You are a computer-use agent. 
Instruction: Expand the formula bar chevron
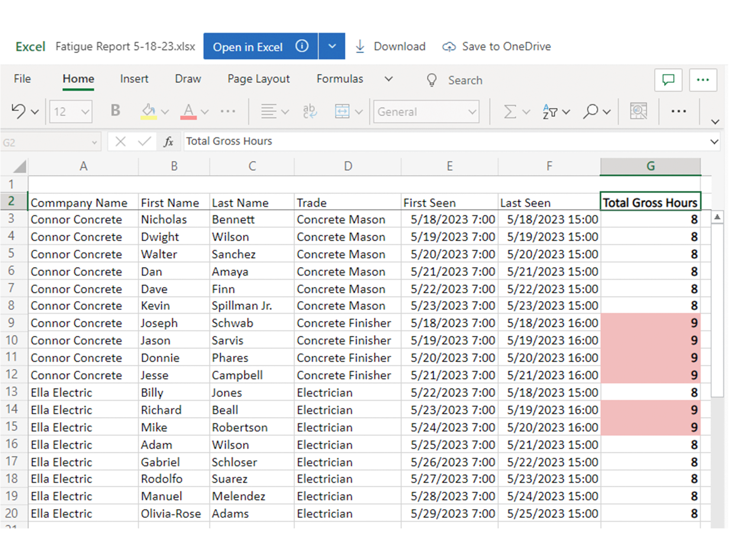(714, 142)
